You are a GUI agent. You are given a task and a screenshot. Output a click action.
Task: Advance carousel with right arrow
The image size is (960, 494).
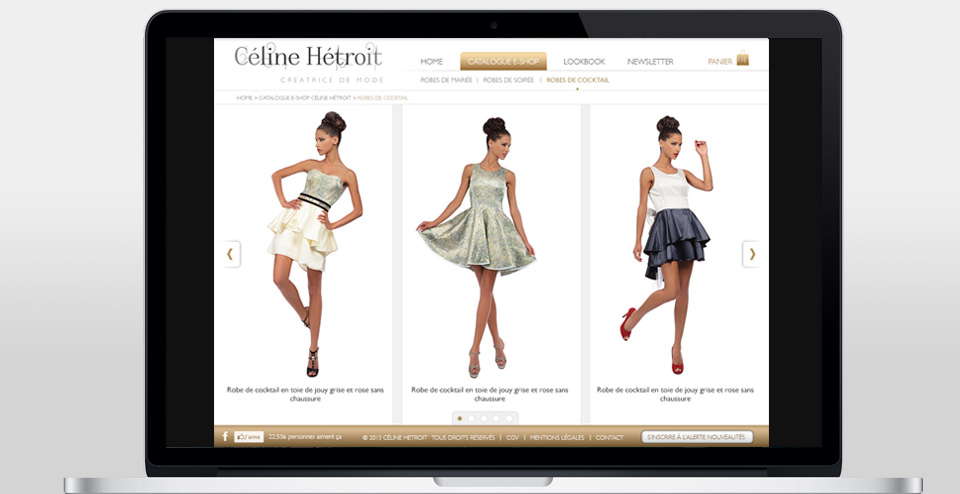click(752, 254)
